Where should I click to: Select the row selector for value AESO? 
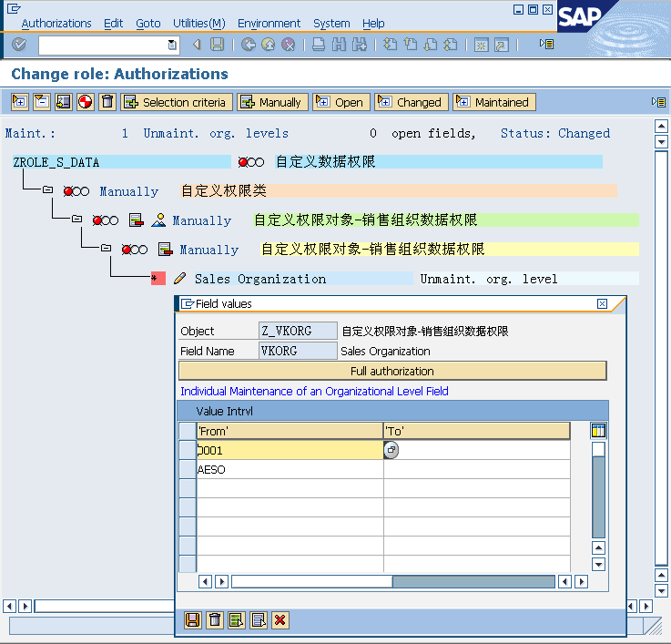click(x=188, y=469)
